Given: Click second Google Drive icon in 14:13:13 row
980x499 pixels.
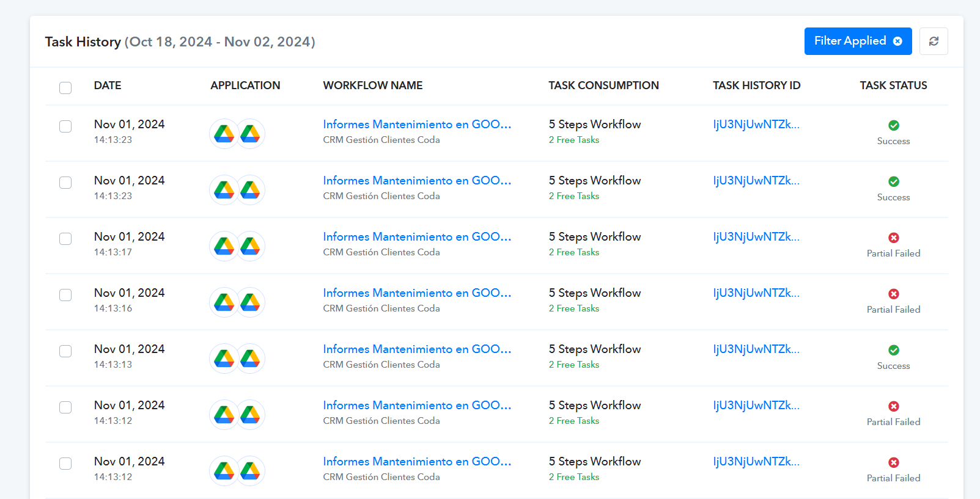Looking at the screenshot, I should 250,359.
